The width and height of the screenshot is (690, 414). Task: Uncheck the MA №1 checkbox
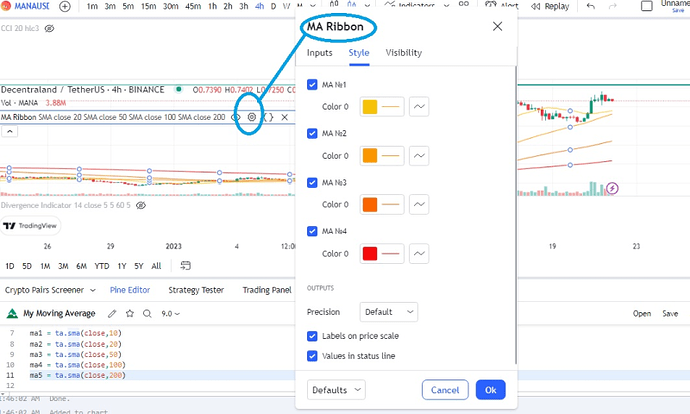pyautogui.click(x=313, y=85)
